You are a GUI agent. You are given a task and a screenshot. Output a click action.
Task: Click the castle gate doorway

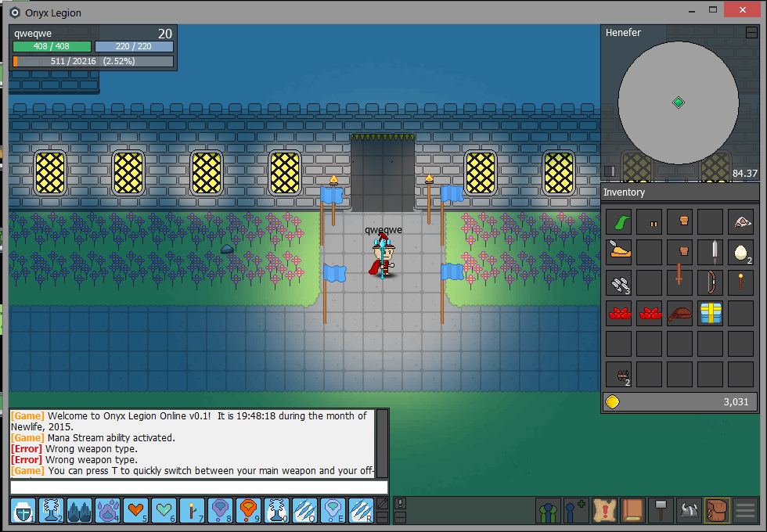coord(383,174)
